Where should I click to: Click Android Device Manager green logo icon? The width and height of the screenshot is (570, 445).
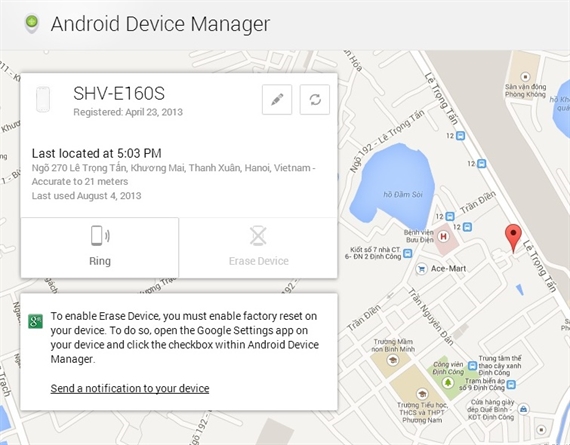point(32,23)
